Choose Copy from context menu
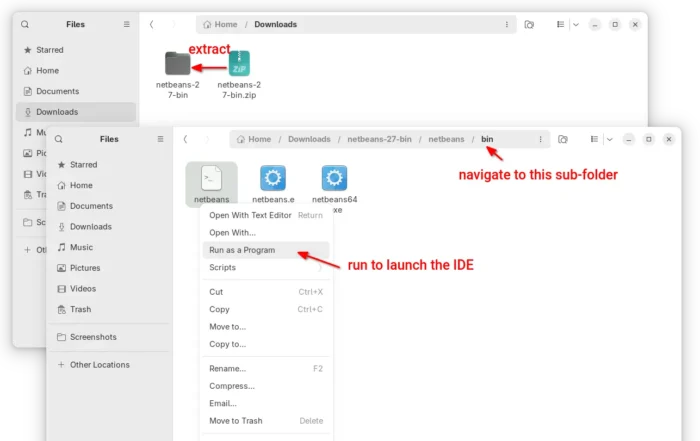The width and height of the screenshot is (700, 441). pyautogui.click(x=266, y=309)
